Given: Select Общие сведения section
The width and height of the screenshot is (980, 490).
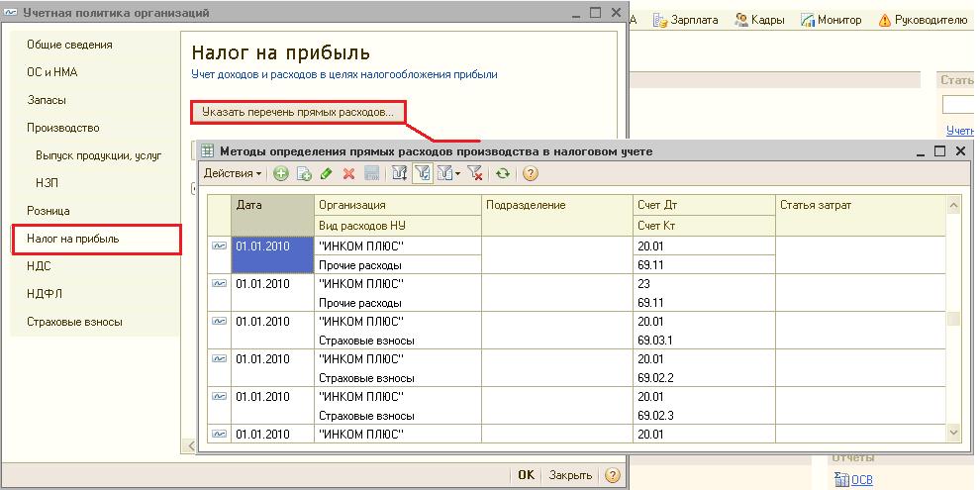Looking at the screenshot, I should pos(69,45).
